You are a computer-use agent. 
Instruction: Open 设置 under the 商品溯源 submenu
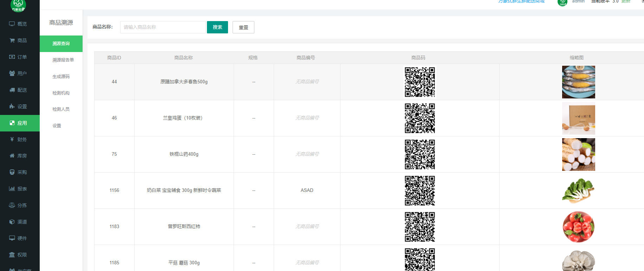pos(57,126)
